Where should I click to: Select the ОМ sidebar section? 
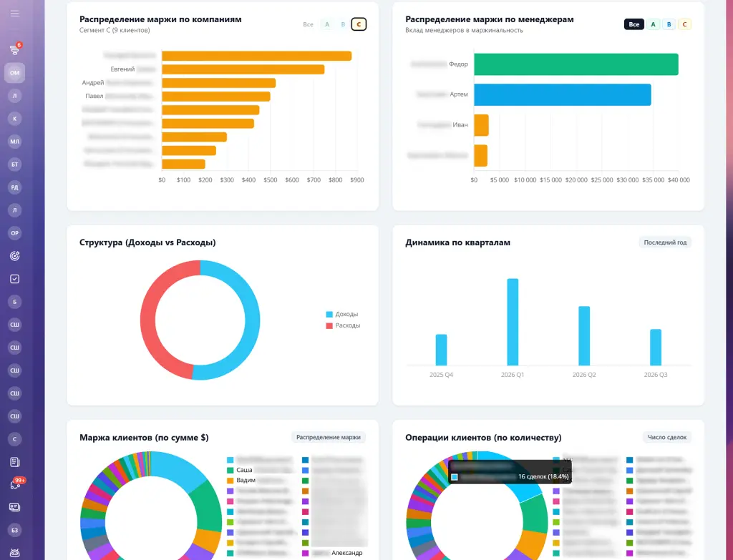coord(14,73)
